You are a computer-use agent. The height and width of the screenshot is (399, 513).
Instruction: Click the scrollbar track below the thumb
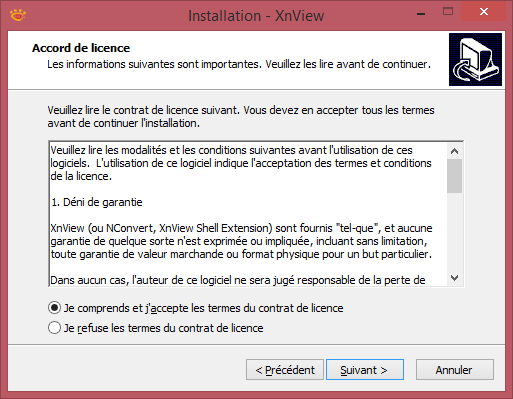click(454, 232)
